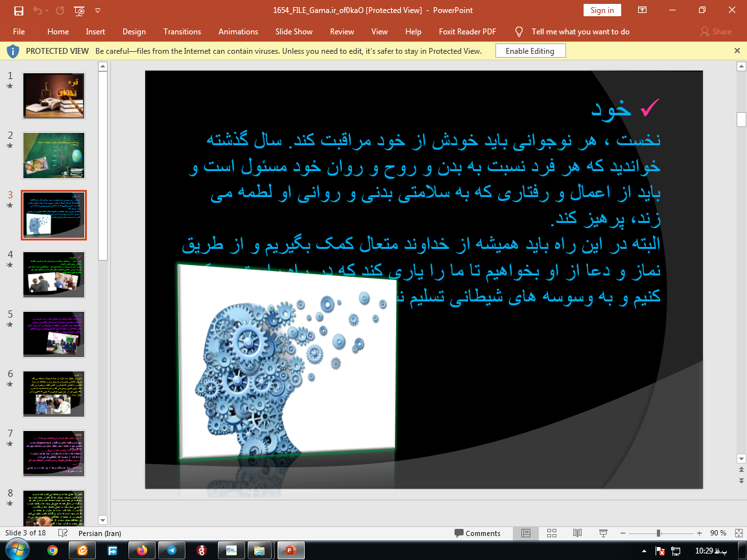747x560 pixels.
Task: Start Slide Show from current slide
Action: click(602, 533)
